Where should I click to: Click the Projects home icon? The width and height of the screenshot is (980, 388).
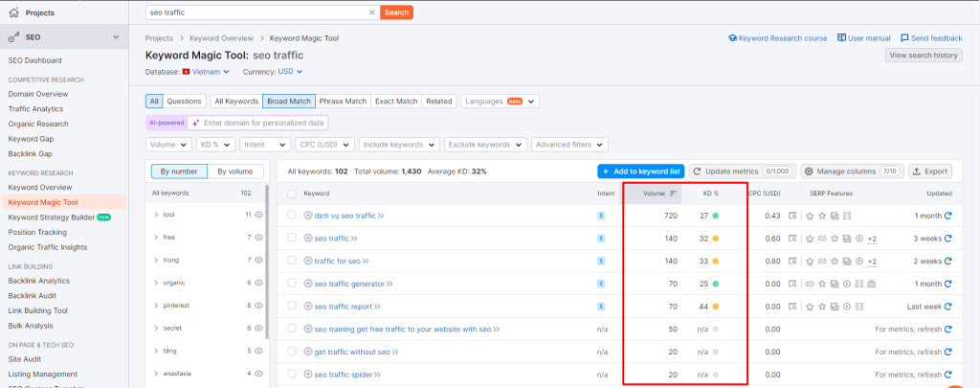pyautogui.click(x=12, y=13)
